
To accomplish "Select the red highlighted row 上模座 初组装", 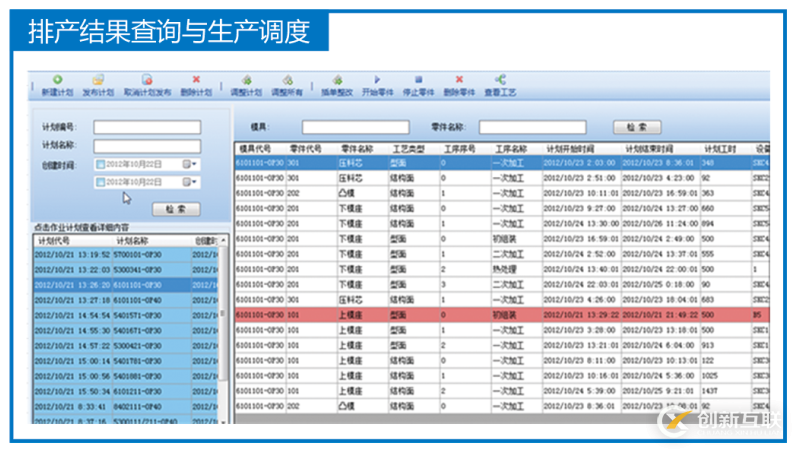I will point(502,315).
